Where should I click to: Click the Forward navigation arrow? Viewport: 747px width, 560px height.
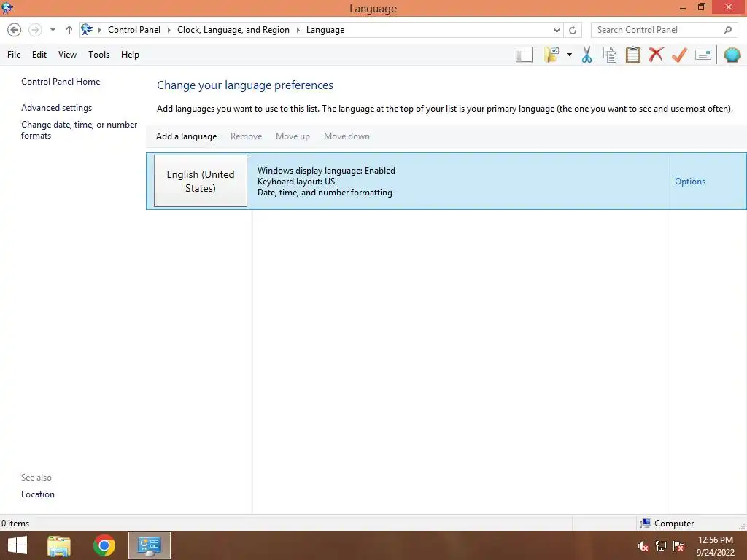[x=35, y=30]
